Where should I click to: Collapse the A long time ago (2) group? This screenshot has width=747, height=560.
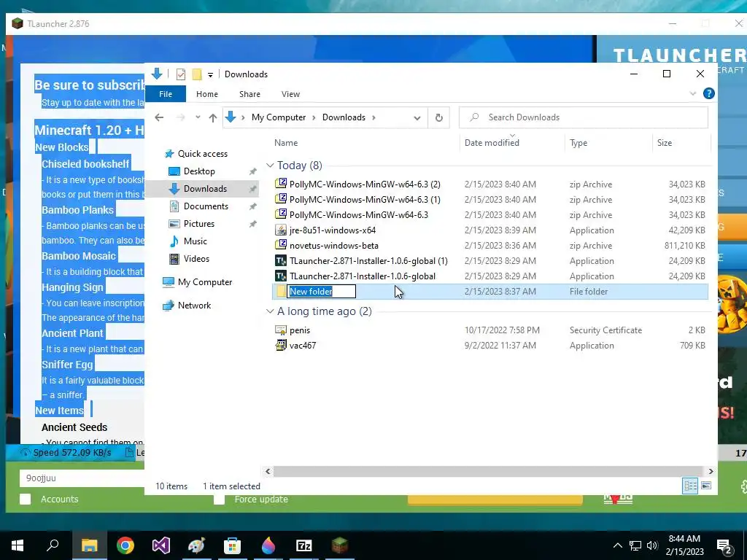(270, 311)
